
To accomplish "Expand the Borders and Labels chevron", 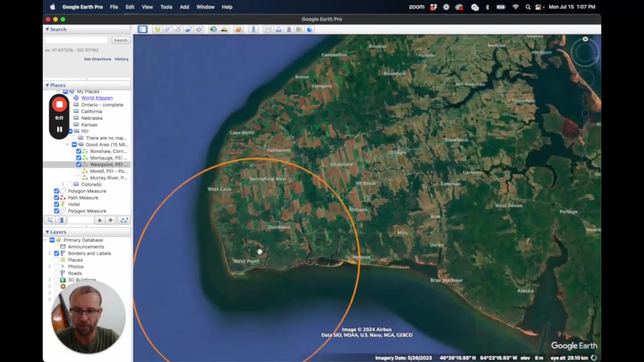I will (x=49, y=253).
